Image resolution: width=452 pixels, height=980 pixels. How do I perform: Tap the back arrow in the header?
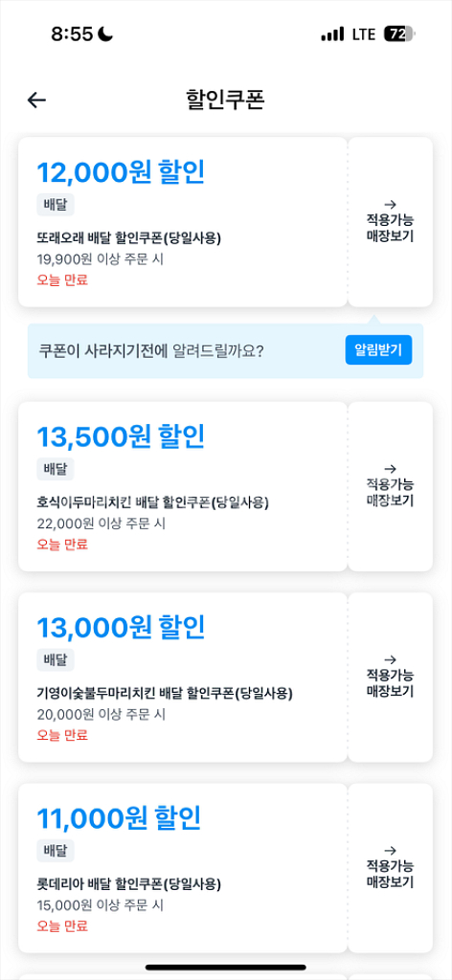(37, 100)
